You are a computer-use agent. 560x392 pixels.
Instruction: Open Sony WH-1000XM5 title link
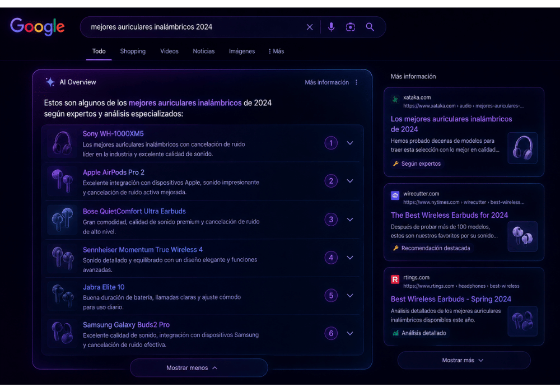[x=113, y=133]
